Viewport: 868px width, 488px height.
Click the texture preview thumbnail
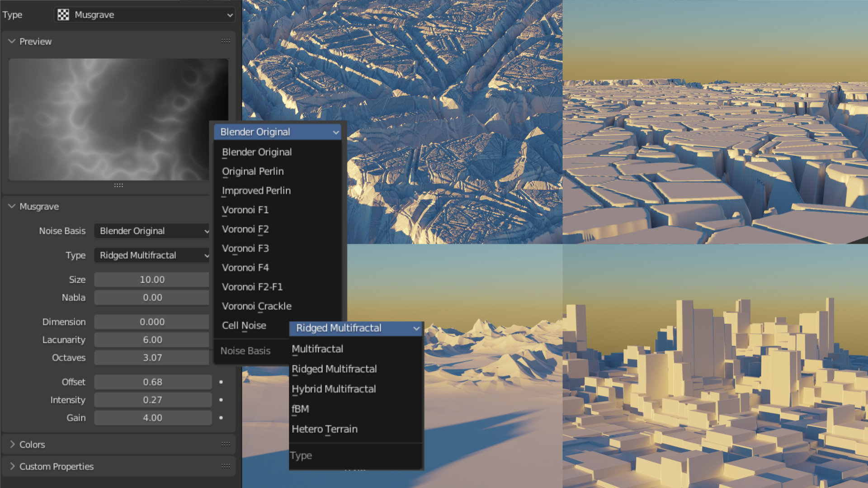118,119
